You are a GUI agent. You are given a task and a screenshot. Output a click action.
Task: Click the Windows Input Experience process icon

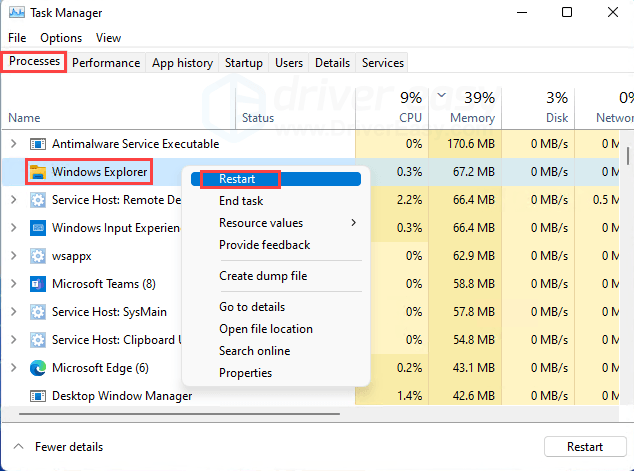tap(38, 228)
